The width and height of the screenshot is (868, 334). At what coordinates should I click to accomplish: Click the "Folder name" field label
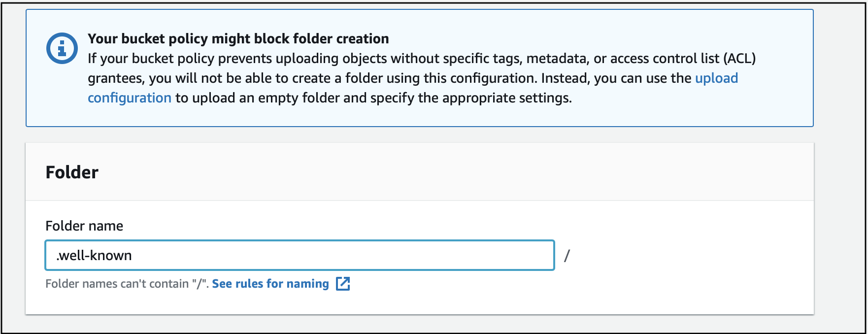pos(84,226)
